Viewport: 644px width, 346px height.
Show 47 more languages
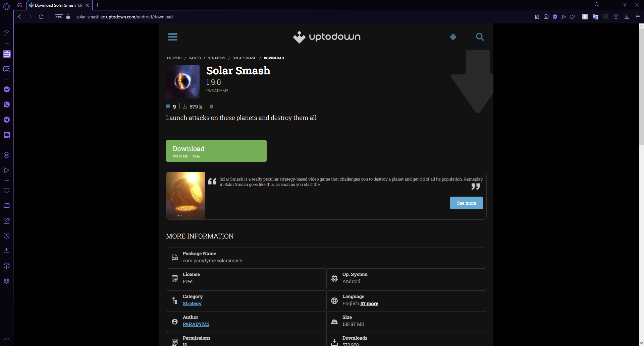369,304
